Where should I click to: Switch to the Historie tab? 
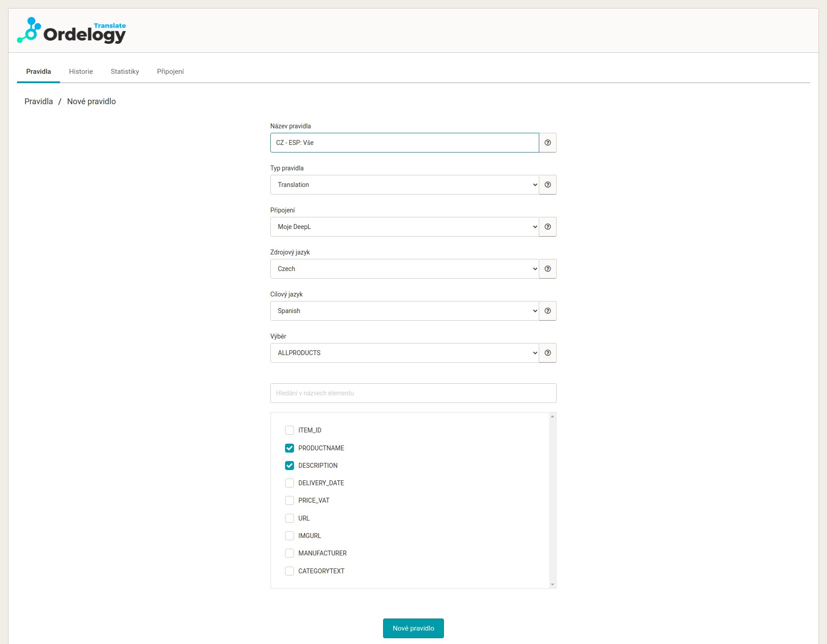81,72
